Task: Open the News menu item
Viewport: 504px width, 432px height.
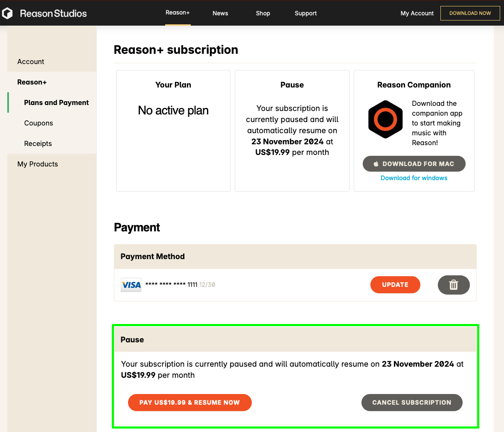Action: click(220, 14)
